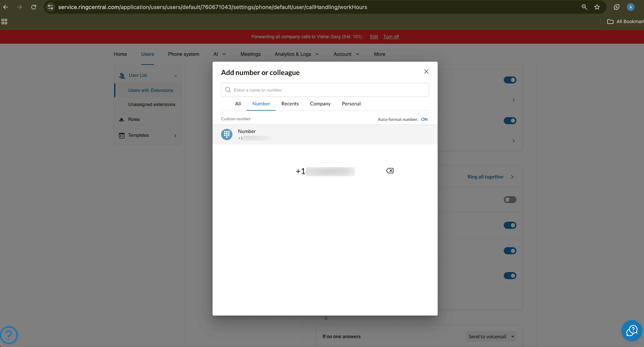This screenshot has width=644, height=347.
Task: Open Unassigned extensions
Action: [x=152, y=105]
